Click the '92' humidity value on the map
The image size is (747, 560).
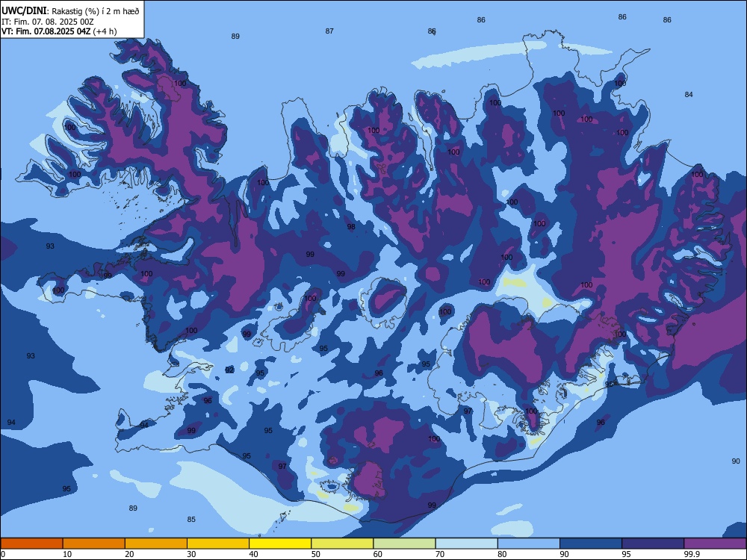tap(229, 370)
